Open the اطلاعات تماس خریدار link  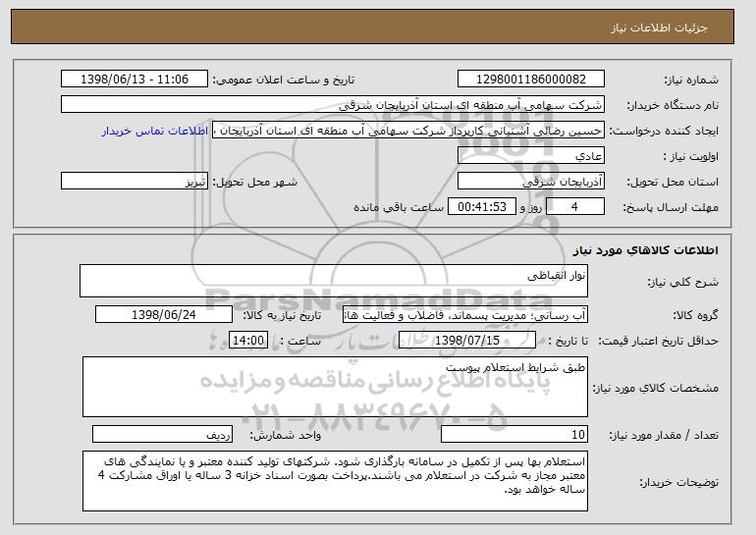pos(155,131)
